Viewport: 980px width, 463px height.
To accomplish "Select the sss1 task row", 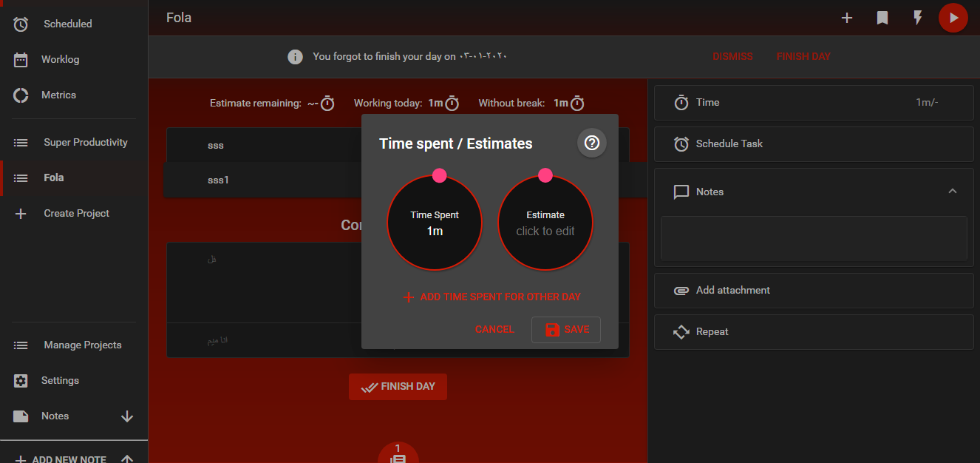I will click(263, 180).
